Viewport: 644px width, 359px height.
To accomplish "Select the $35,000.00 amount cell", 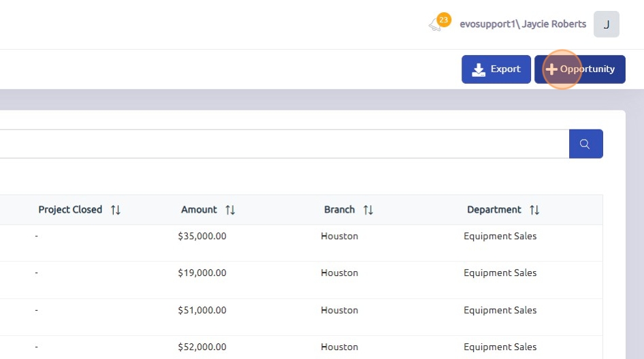I will [x=202, y=236].
